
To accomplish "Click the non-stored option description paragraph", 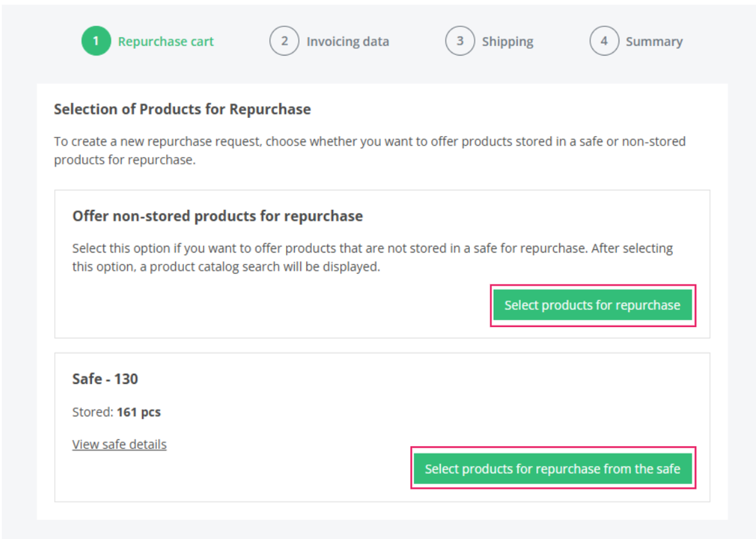I will pyautogui.click(x=372, y=257).
